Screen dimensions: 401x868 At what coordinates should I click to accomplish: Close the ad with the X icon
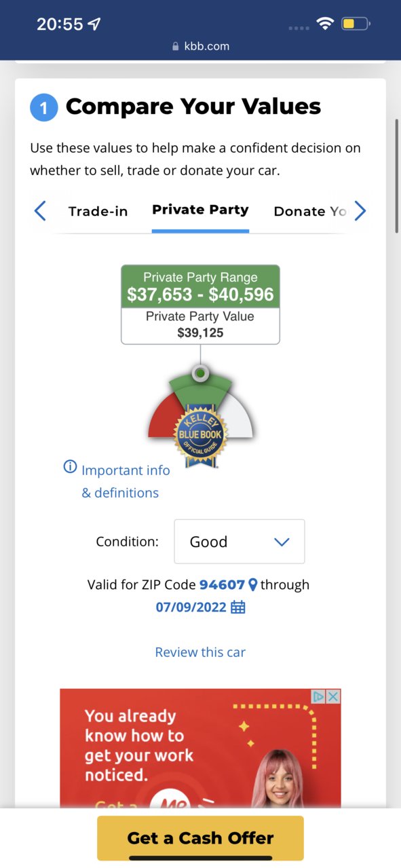point(333,696)
